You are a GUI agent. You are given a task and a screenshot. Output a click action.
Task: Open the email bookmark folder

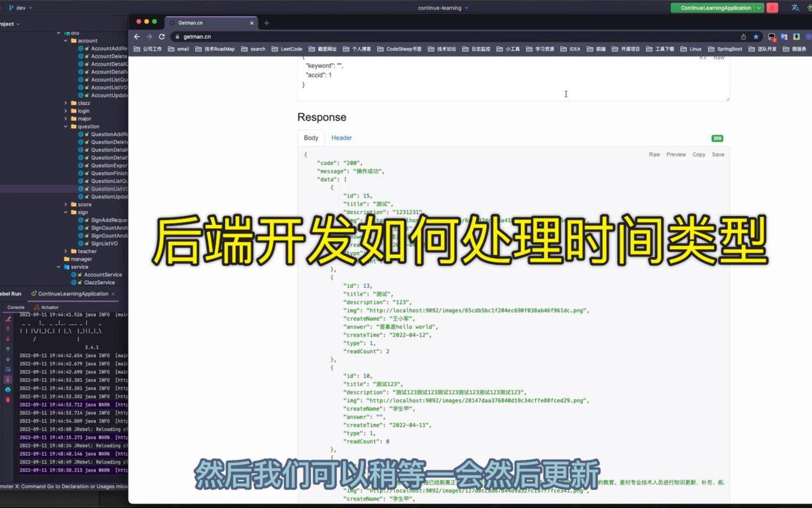pyautogui.click(x=178, y=49)
